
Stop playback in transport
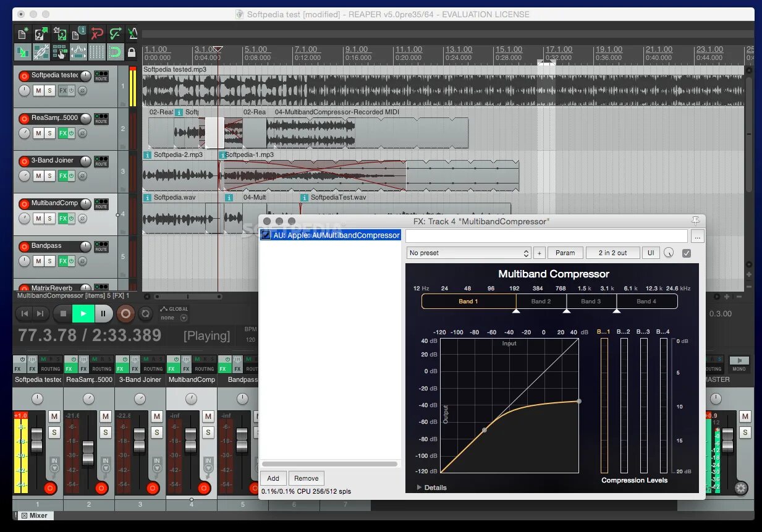pos(62,314)
